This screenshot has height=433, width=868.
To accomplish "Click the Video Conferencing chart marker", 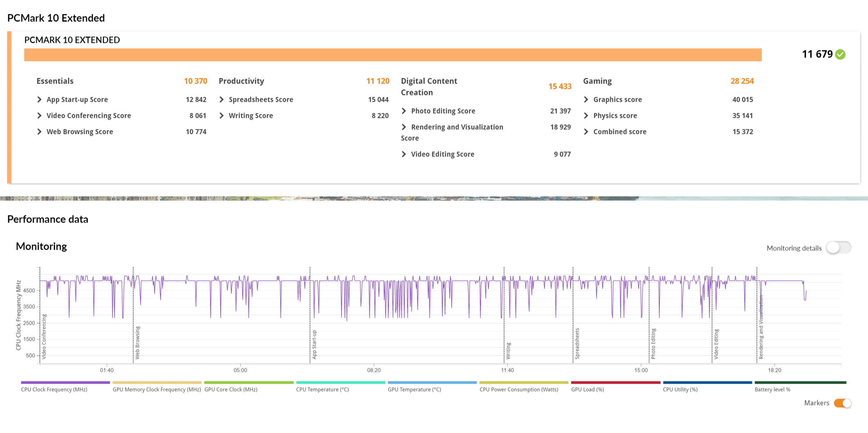I will pos(44,337).
